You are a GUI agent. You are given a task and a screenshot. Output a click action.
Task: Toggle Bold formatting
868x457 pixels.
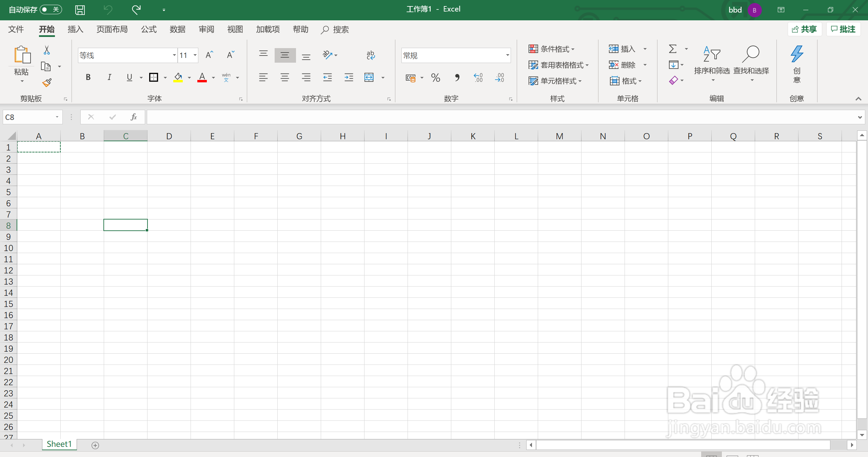click(88, 77)
